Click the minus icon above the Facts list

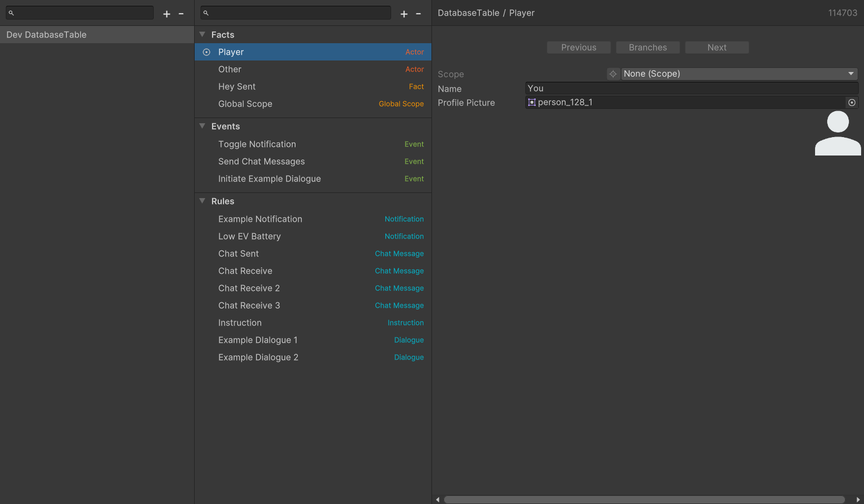pos(418,14)
